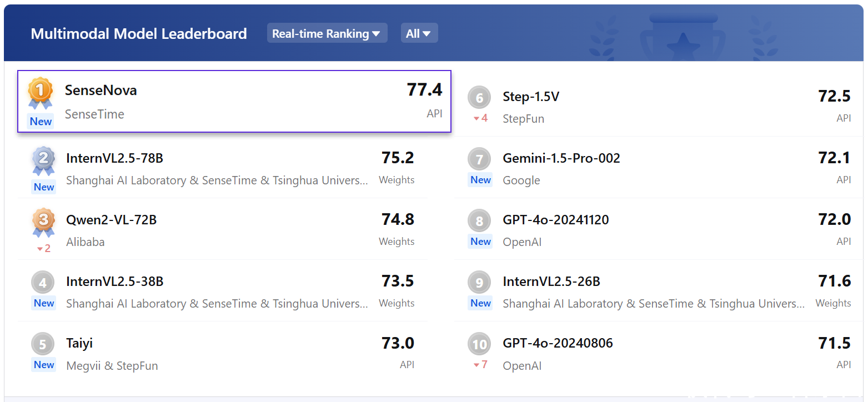Open the Qwen2-VL-72B model link

pyautogui.click(x=111, y=220)
